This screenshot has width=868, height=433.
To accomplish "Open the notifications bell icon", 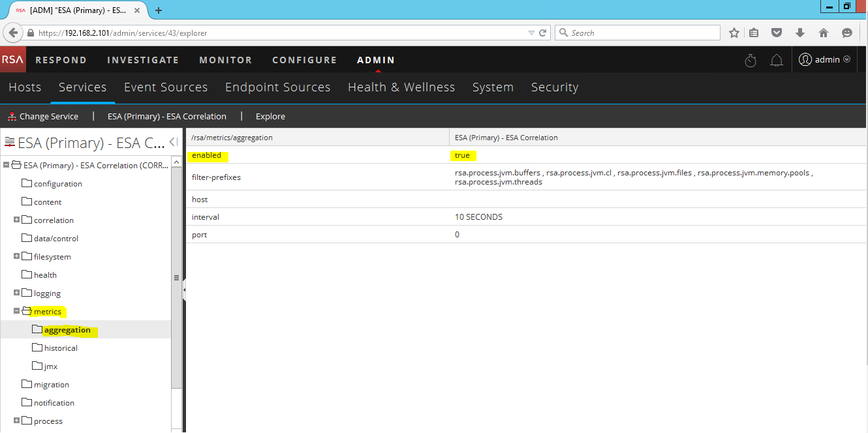I will click(776, 60).
